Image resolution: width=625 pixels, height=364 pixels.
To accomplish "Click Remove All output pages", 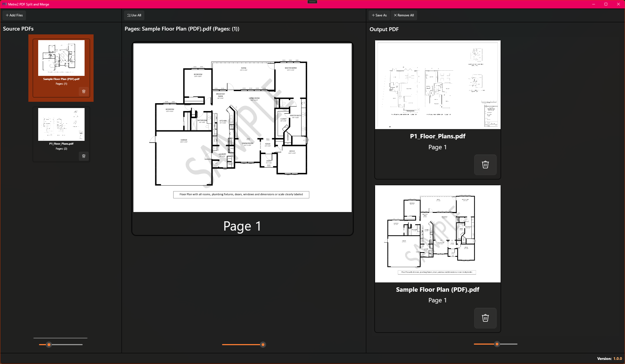I will (x=404, y=15).
